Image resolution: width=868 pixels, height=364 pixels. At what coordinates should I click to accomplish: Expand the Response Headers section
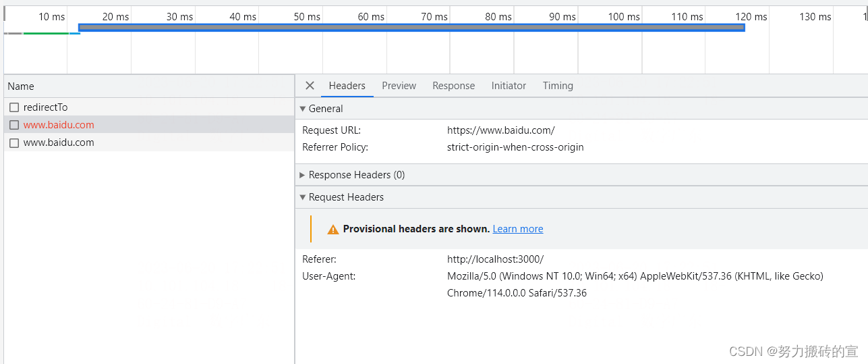[x=303, y=175]
